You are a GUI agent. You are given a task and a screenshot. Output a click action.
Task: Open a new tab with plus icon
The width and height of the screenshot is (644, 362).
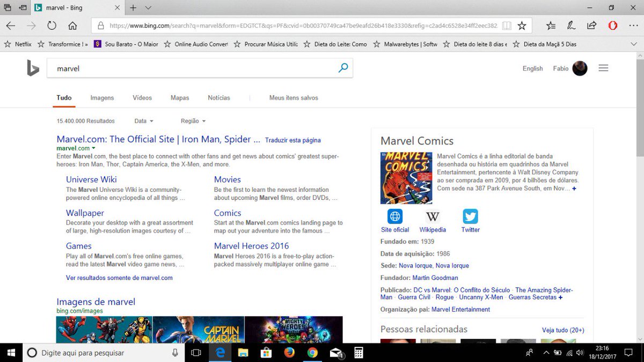click(133, 8)
